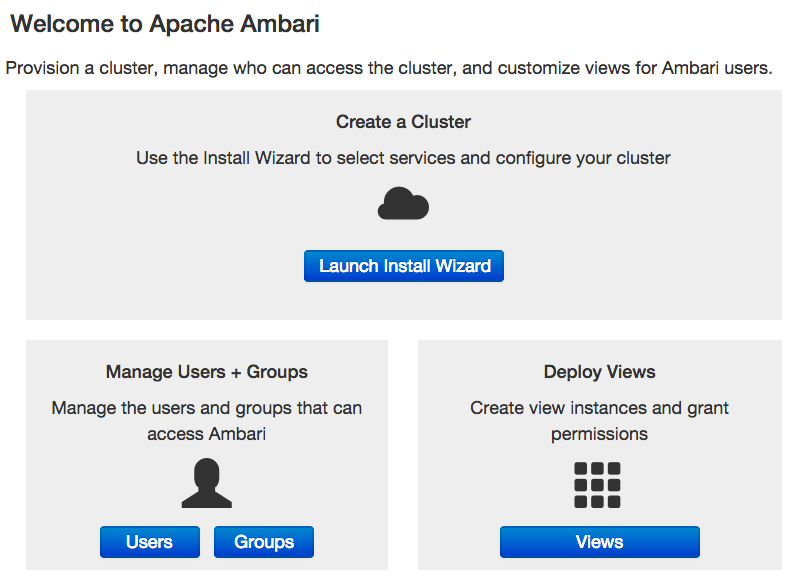Click the user silhouette icon
The image size is (804, 582).
point(206,484)
